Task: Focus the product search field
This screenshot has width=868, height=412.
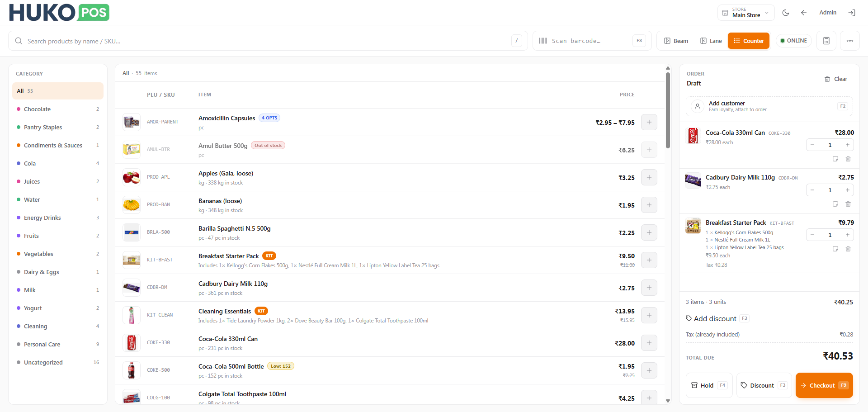Action: (x=268, y=41)
